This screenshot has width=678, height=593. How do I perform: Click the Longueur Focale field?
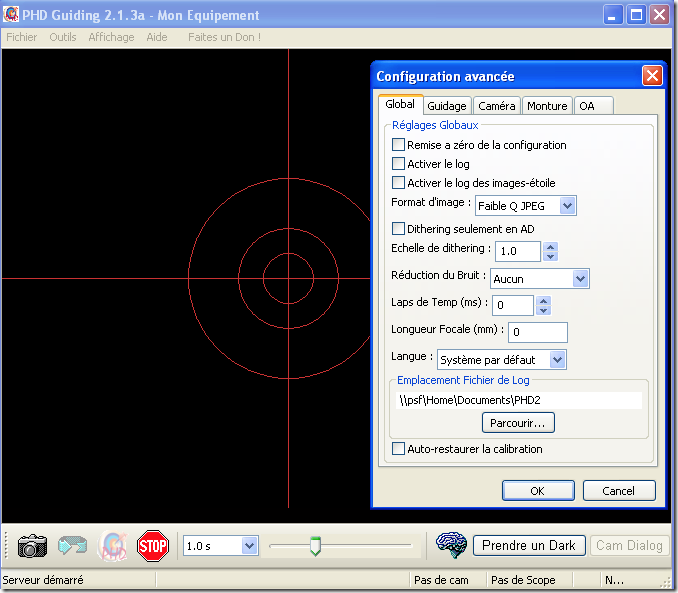[537, 332]
